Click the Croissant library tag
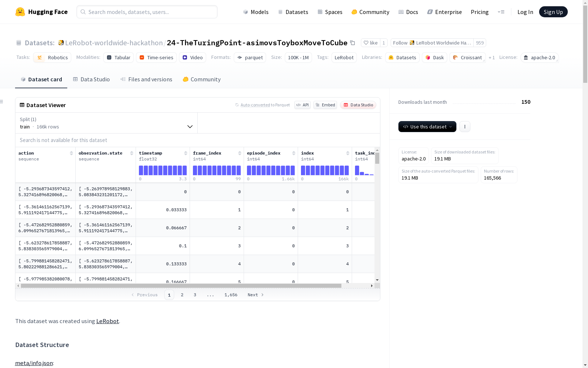The image size is (588, 368). 467,57
